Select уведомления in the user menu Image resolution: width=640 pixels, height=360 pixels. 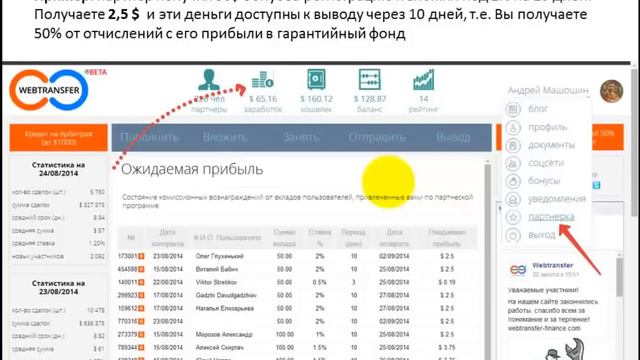(557, 199)
